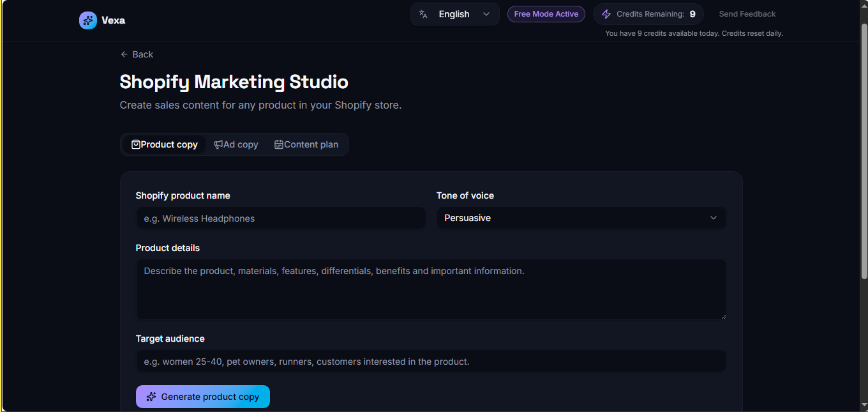Click the Vexa brand name

point(114,20)
